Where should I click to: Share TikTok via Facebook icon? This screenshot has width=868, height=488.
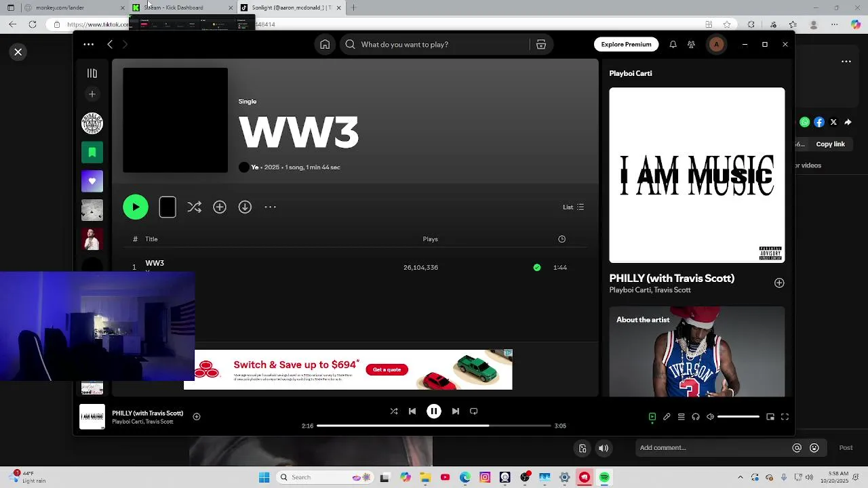[819, 123]
